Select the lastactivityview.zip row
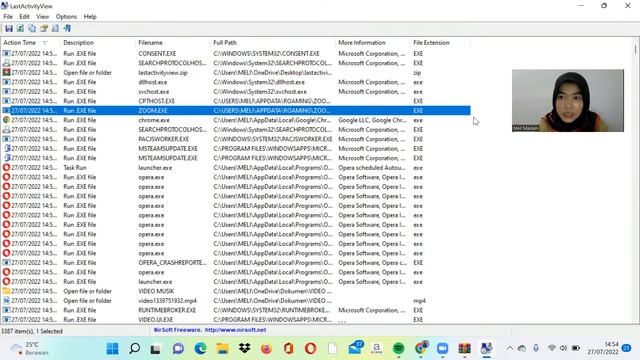This screenshot has width=640, height=360. click(x=236, y=73)
